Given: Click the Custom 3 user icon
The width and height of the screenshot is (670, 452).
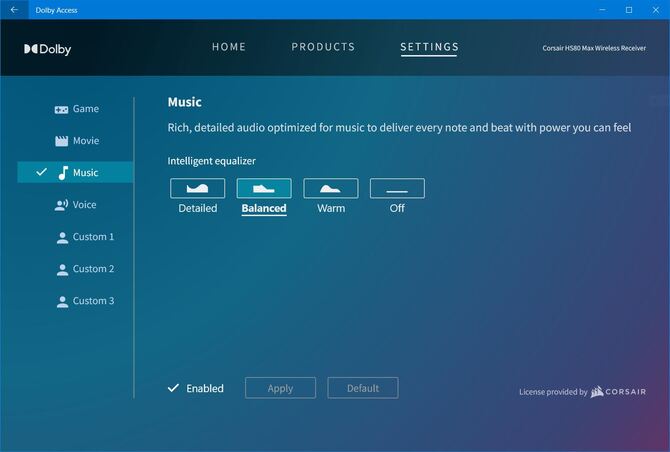Looking at the screenshot, I should [62, 302].
